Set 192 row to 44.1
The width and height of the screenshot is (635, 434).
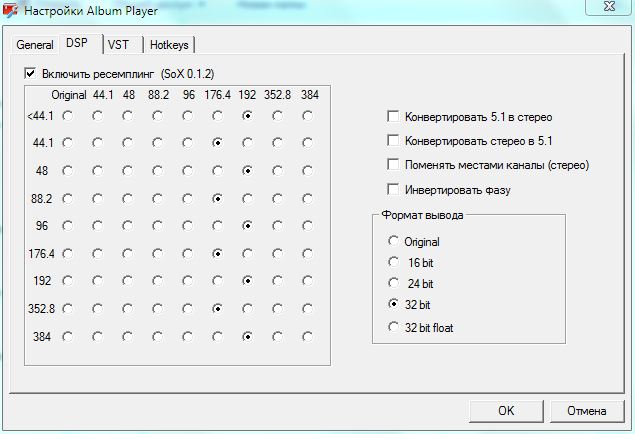pyautogui.click(x=97, y=281)
